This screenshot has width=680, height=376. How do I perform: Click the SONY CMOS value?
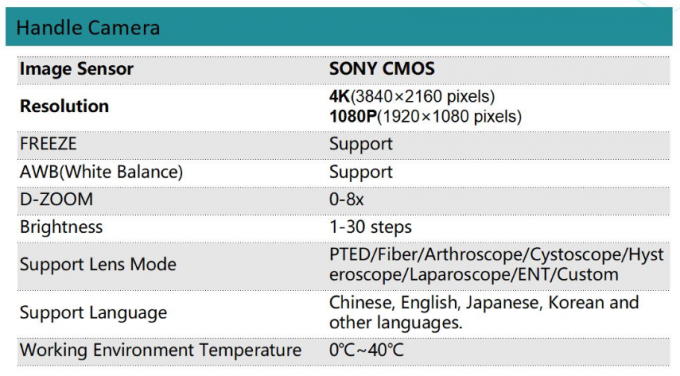[382, 69]
